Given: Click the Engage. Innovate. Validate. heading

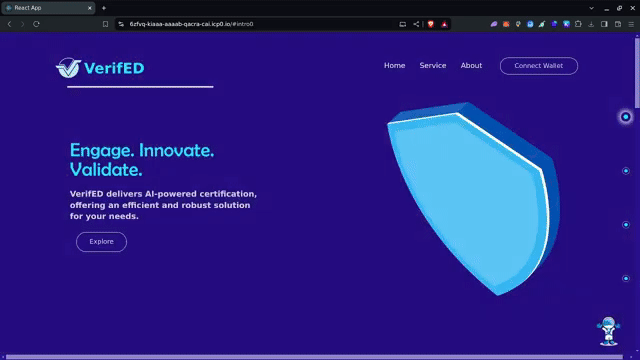Looking at the screenshot, I should pos(142,160).
